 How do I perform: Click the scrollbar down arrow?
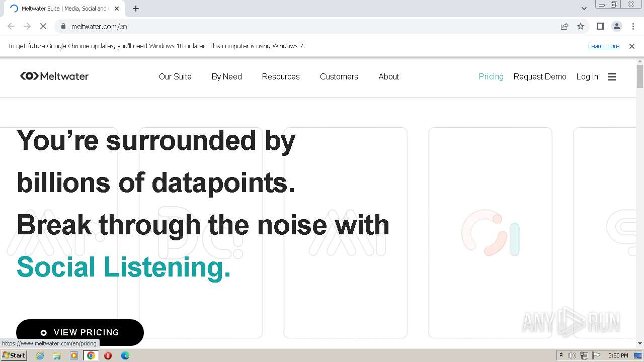(x=640, y=344)
